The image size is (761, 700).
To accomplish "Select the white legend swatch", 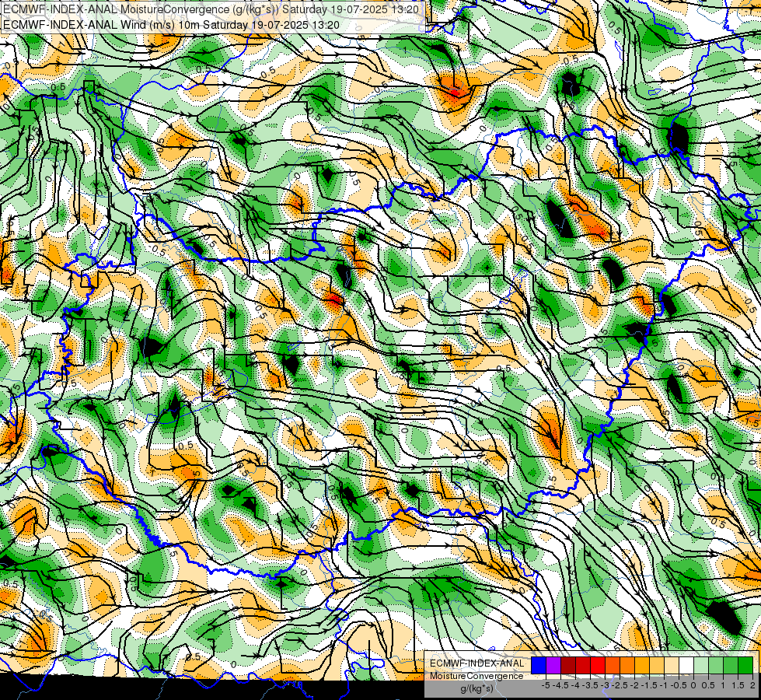I will pyautogui.click(x=686, y=666).
